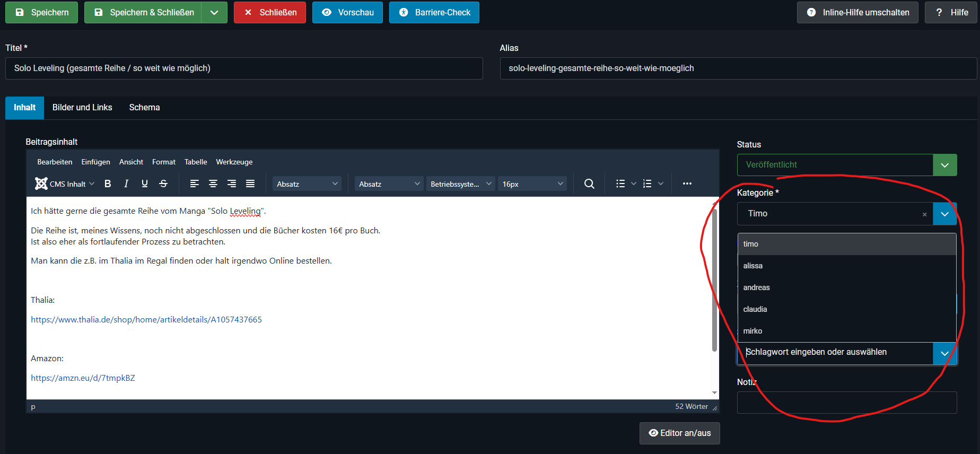The width and height of the screenshot is (980, 454).
Task: Expand Save & Close options arrow
Action: pyautogui.click(x=214, y=12)
